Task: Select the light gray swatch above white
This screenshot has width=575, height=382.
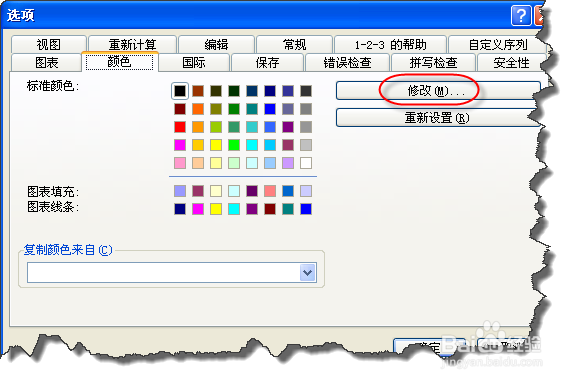Action: [x=306, y=145]
